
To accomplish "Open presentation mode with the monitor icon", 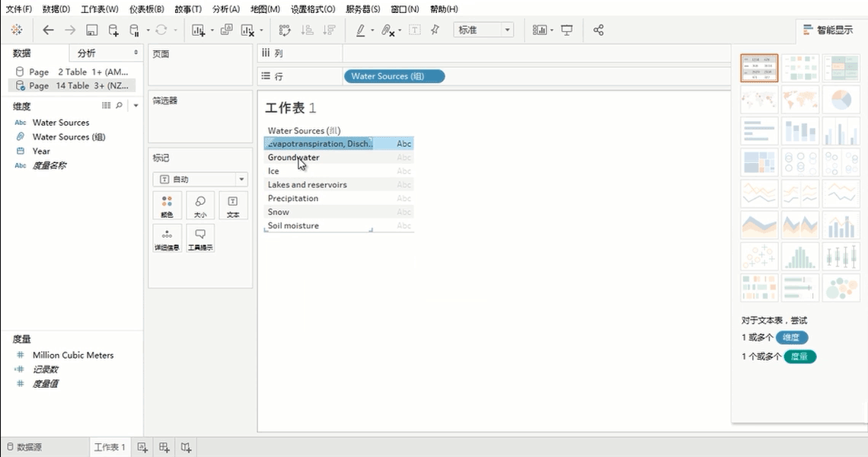I will click(566, 30).
